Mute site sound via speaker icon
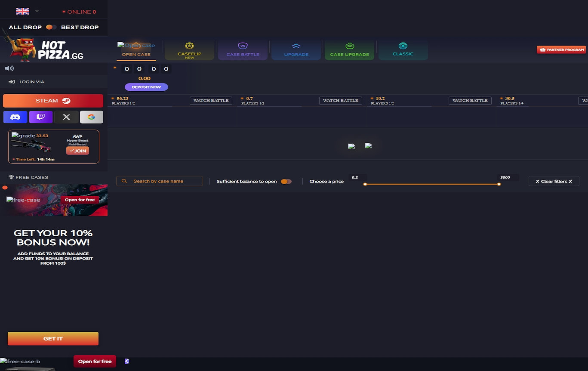Screen dimensions: 588x371 9,68
